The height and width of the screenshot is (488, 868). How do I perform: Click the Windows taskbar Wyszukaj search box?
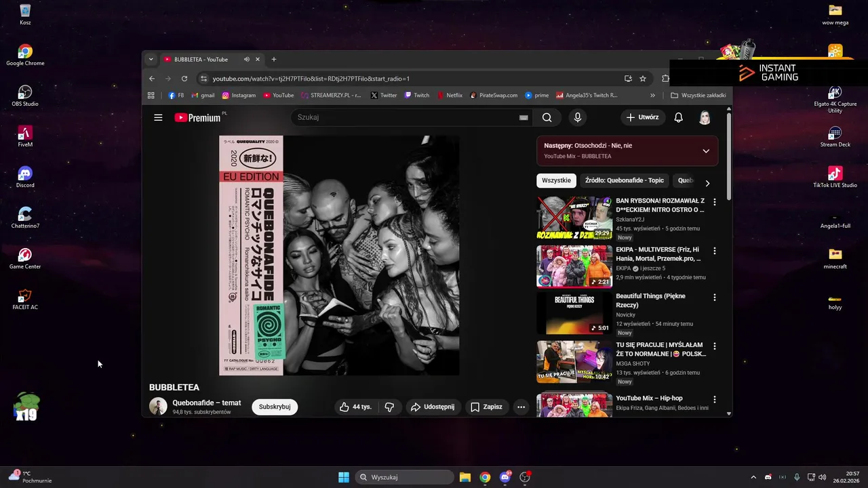tap(404, 477)
